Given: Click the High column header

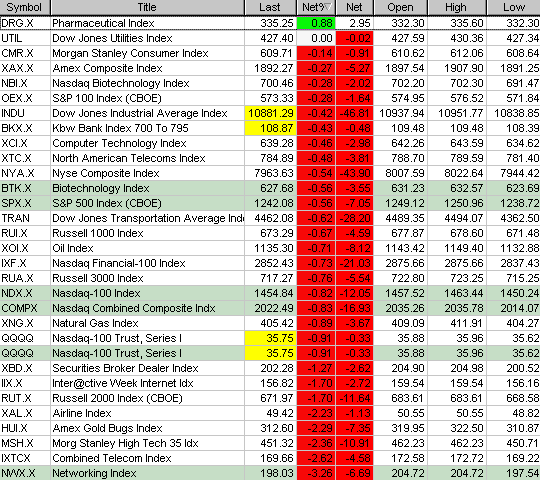Looking at the screenshot, I should [x=457, y=7].
